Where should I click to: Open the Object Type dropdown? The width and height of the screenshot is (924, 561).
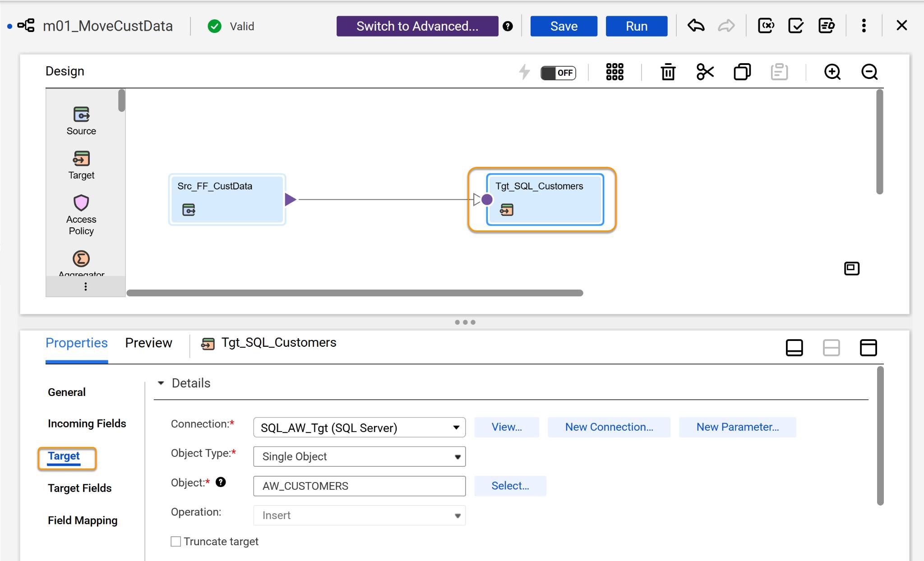[360, 456]
